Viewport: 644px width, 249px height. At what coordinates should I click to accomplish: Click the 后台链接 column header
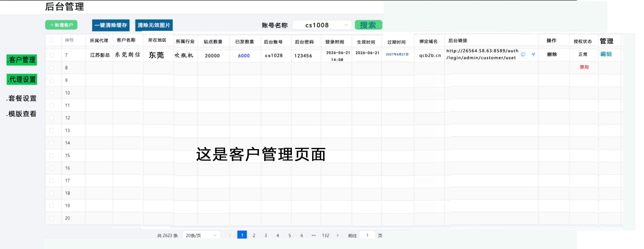[457, 41]
